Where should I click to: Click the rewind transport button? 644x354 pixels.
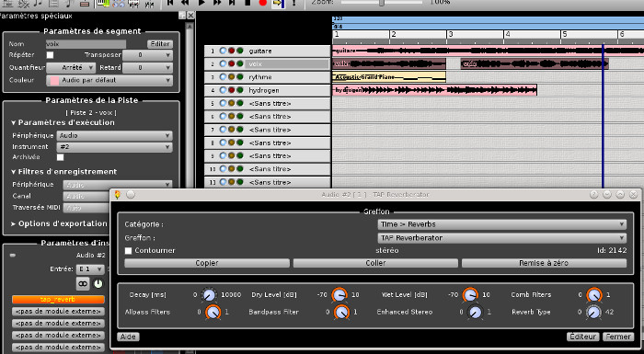tap(185, 3)
